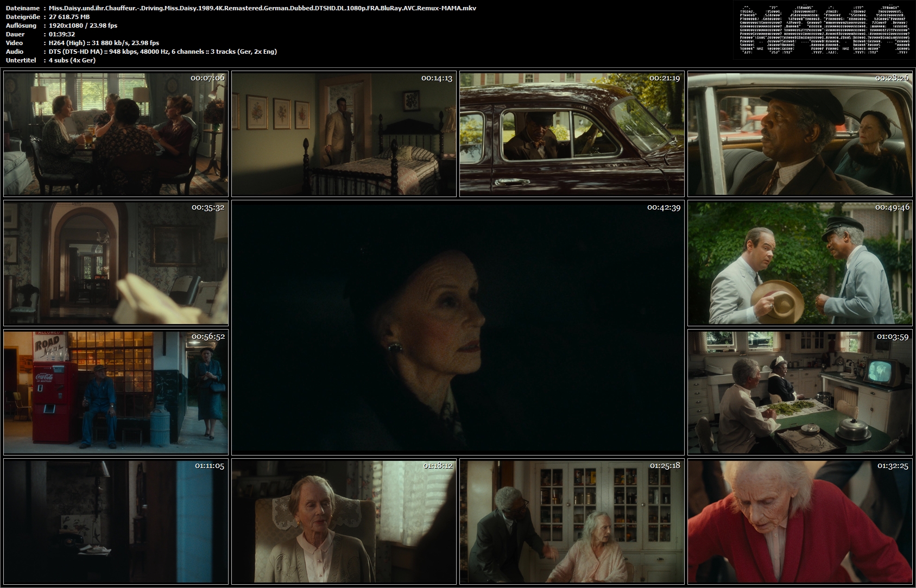The height and width of the screenshot is (588, 916).
Task: Select the resolution value 1920x1080 / 23.98 fps
Action: click(83, 26)
